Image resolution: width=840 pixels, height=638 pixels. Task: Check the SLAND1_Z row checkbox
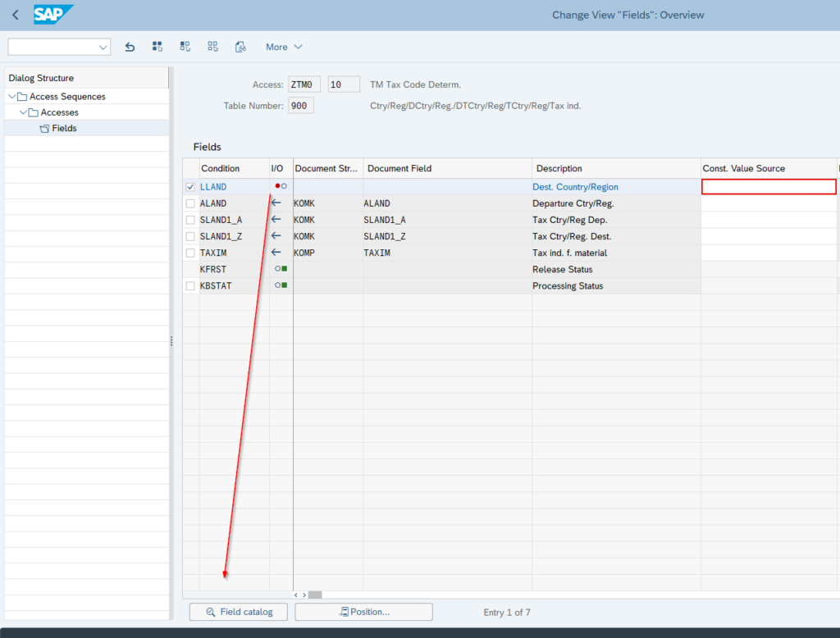pos(190,236)
